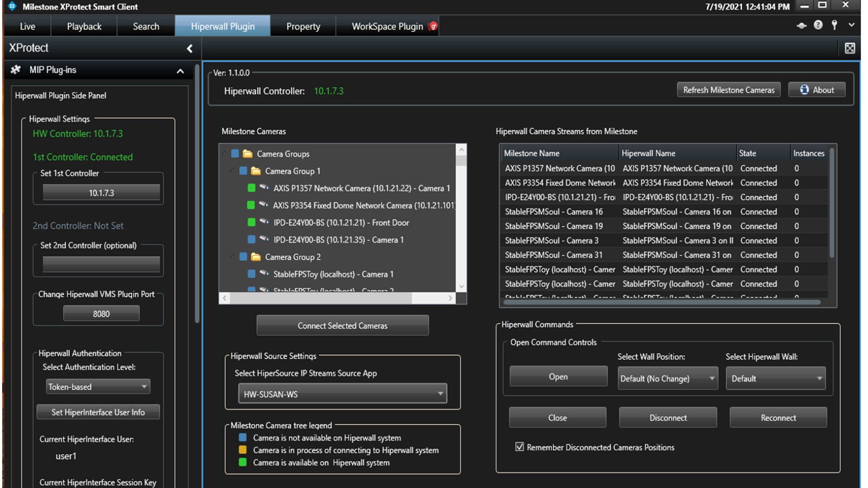868x488 pixels.
Task: Click the MIP Plug-ins puzzle icon
Action: [16, 70]
